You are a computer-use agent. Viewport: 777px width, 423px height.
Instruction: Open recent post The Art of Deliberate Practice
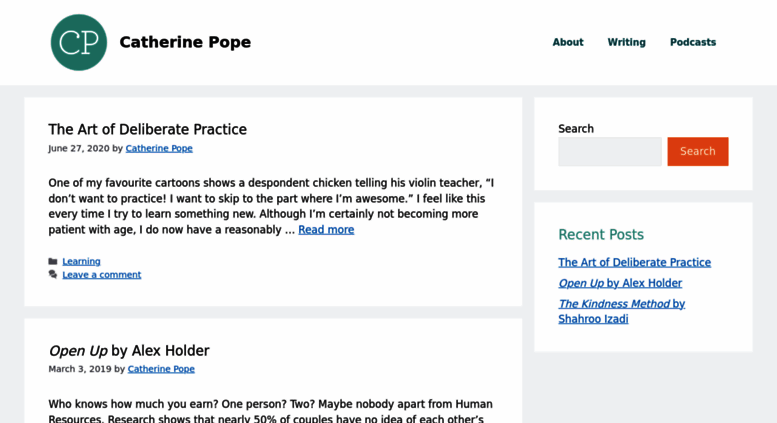point(634,262)
